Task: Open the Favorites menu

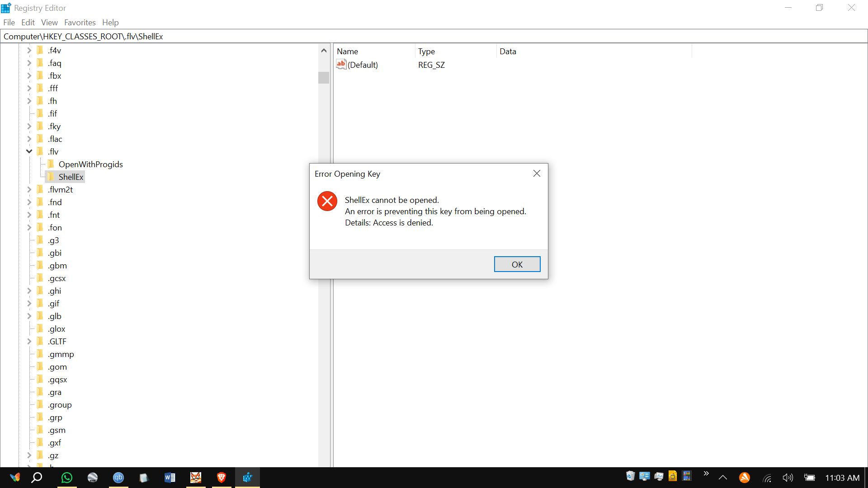Action: click(x=80, y=23)
